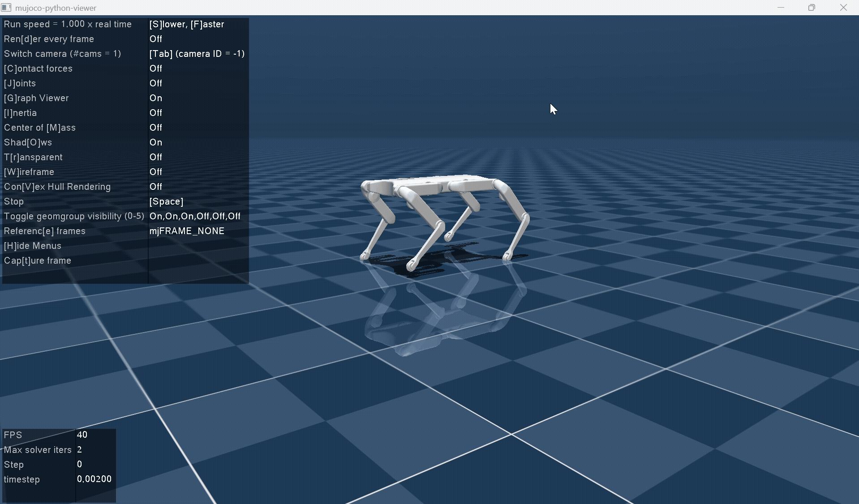
Task: Click the window title 'mujoco-python-viewer'
Action: click(56, 8)
